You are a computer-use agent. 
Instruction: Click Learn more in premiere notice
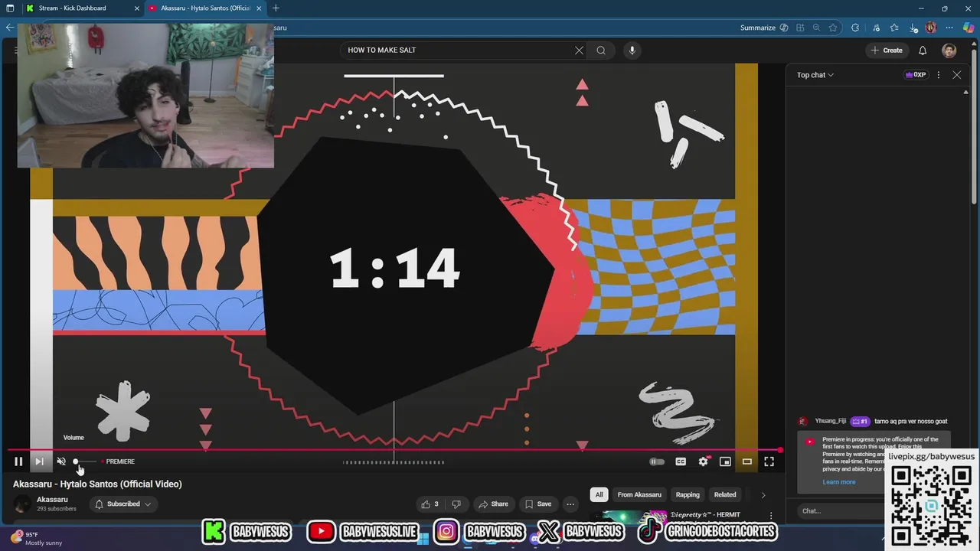click(839, 482)
